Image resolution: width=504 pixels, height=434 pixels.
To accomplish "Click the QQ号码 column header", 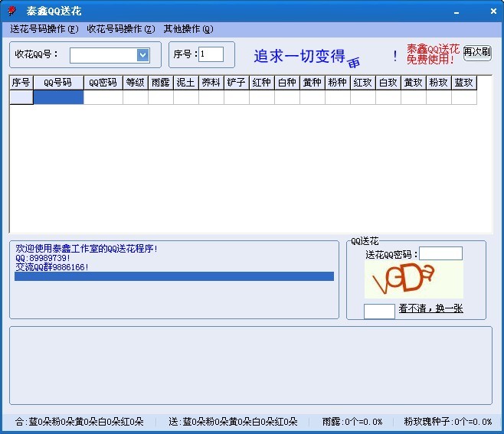I will point(58,83).
